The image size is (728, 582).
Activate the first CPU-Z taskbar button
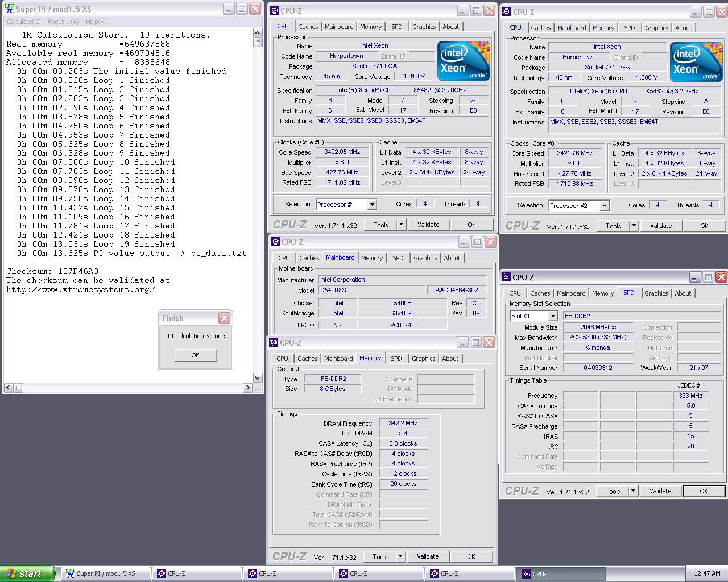(197, 573)
